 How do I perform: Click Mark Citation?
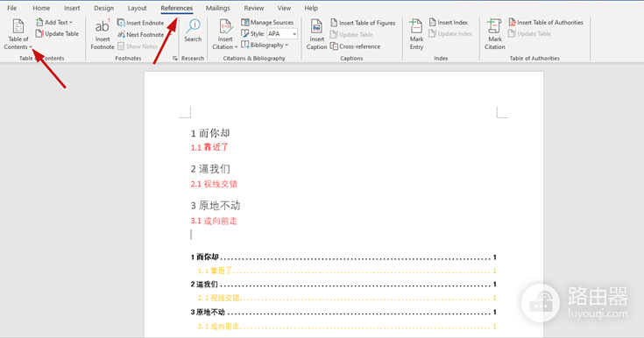point(494,34)
